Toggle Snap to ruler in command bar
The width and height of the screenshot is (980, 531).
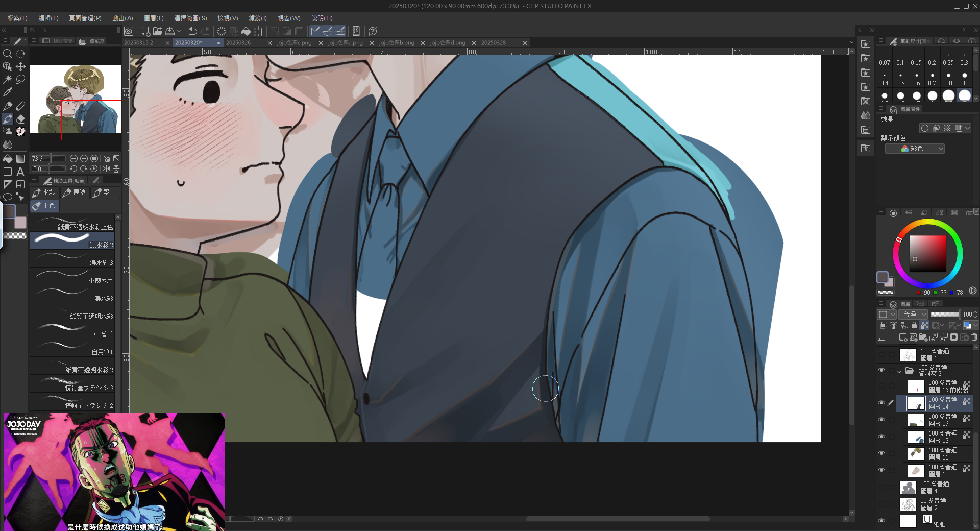[315, 31]
